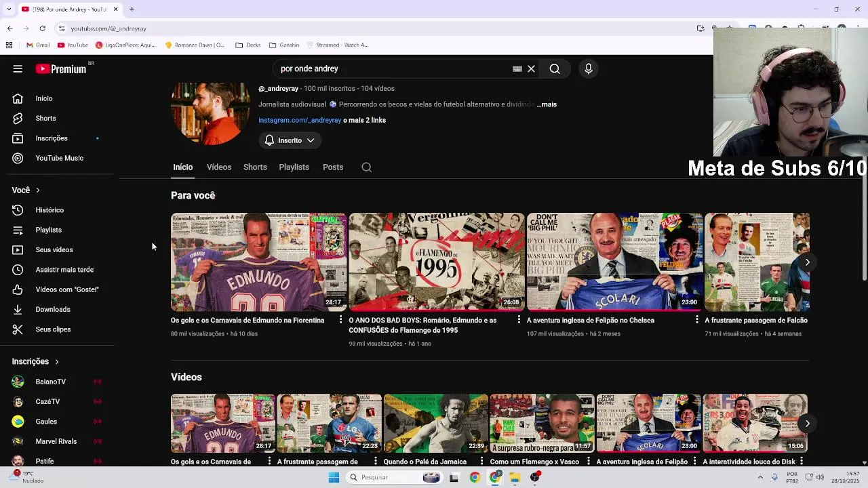
Task: Go back in browser history
Action: coord(10,28)
